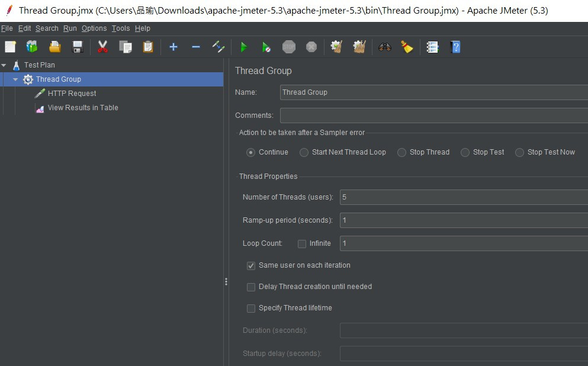Image resolution: width=588 pixels, height=366 pixels.
Task: Open the Templates icon in toolbar
Action: (32, 47)
